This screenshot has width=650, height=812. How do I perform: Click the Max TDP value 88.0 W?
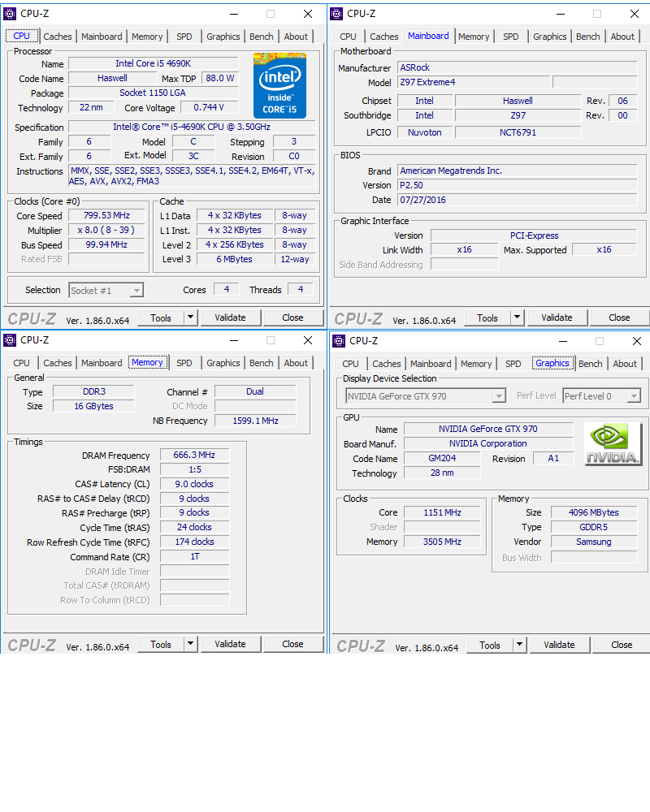[x=219, y=78]
